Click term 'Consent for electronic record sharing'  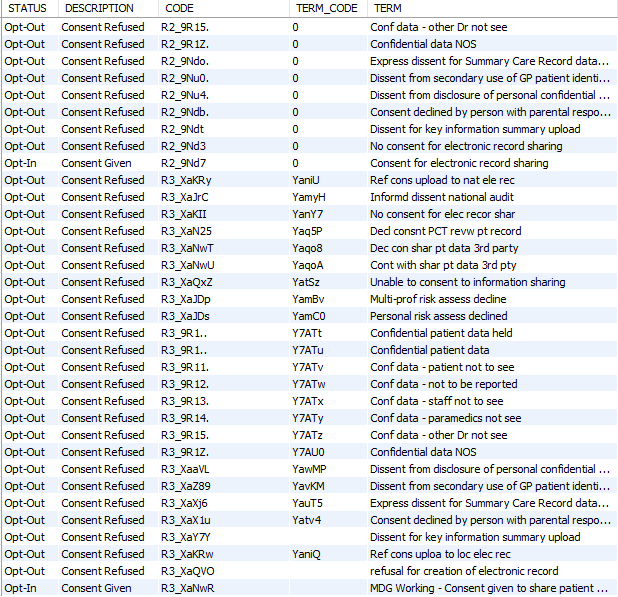[x=459, y=163]
